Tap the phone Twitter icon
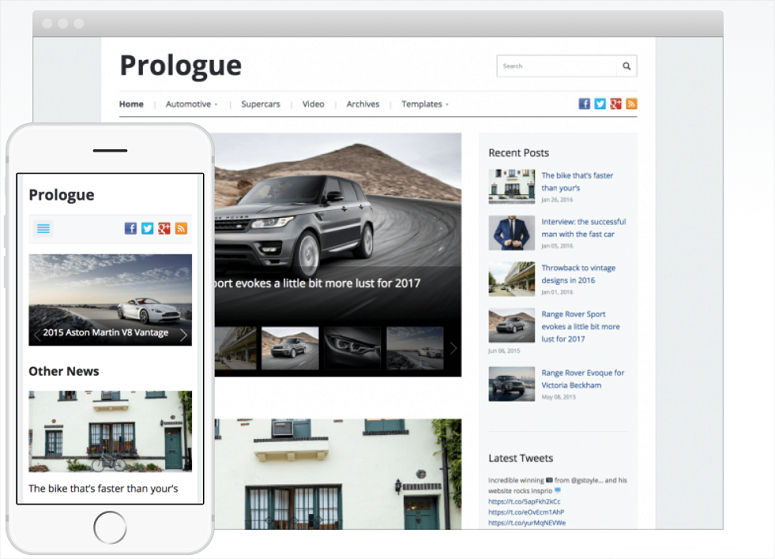Image resolution: width=775 pixels, height=559 pixels. [x=147, y=228]
